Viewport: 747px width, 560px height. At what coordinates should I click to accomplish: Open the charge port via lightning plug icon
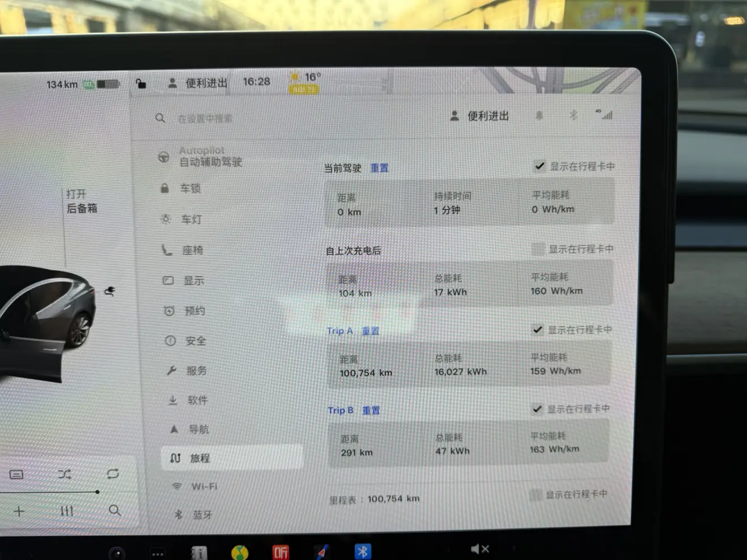pos(110,291)
